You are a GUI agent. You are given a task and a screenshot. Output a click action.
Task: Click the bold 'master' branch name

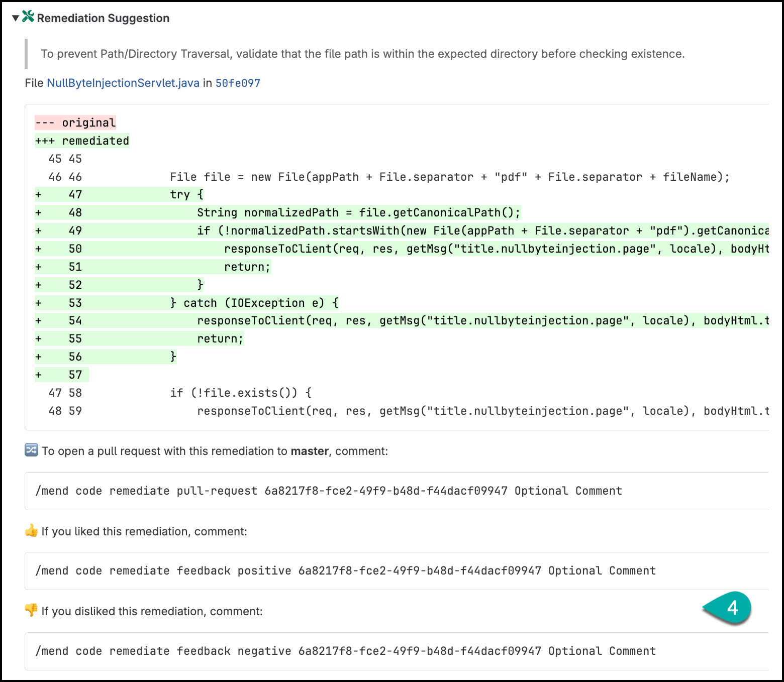coord(310,451)
